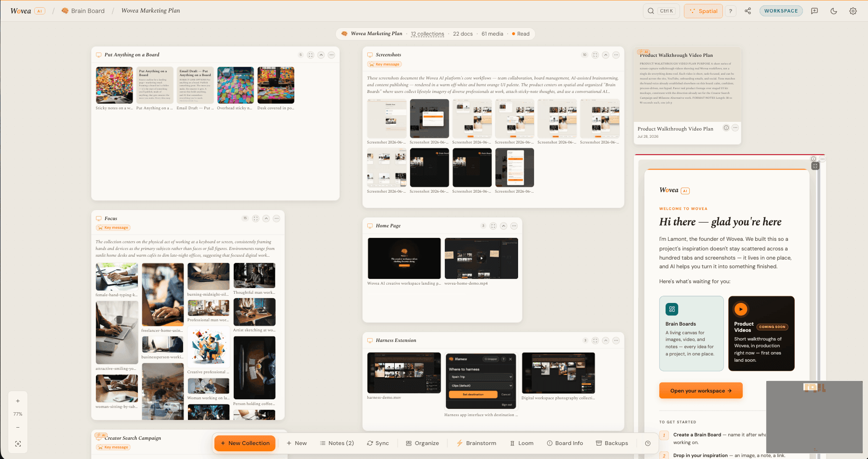Open Brainstorm in bottom toolbar
This screenshot has width=868, height=459.
pos(476,443)
